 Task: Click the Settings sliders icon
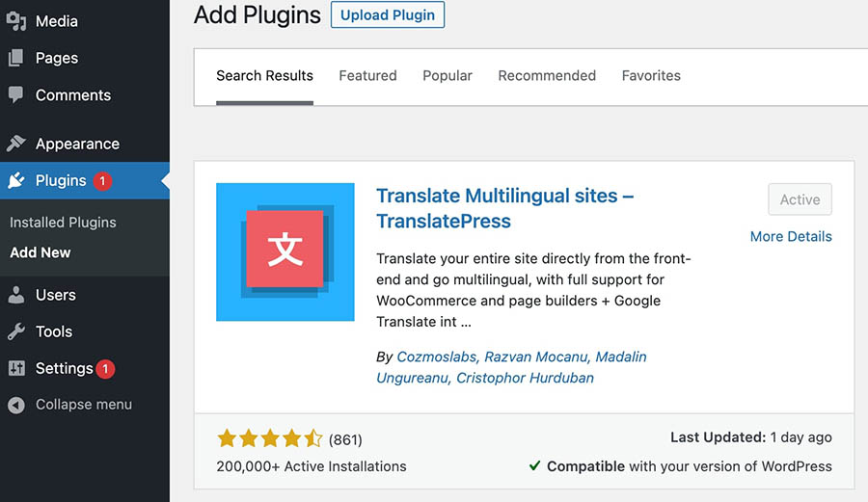coord(16,368)
